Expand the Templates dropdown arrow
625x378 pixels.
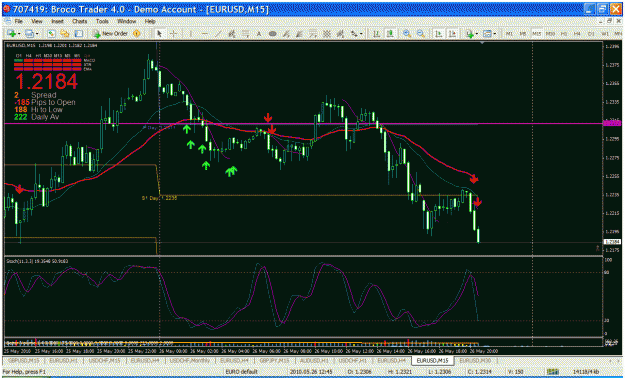coord(495,34)
